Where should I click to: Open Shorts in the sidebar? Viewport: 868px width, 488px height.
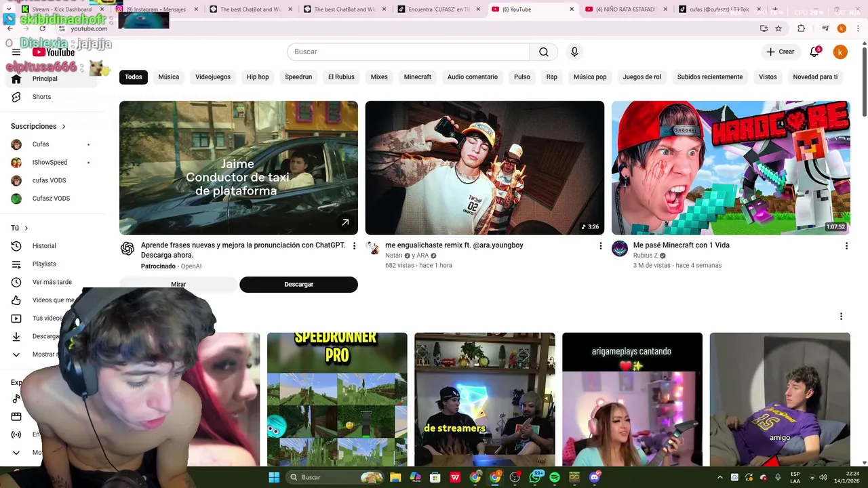pos(53,97)
